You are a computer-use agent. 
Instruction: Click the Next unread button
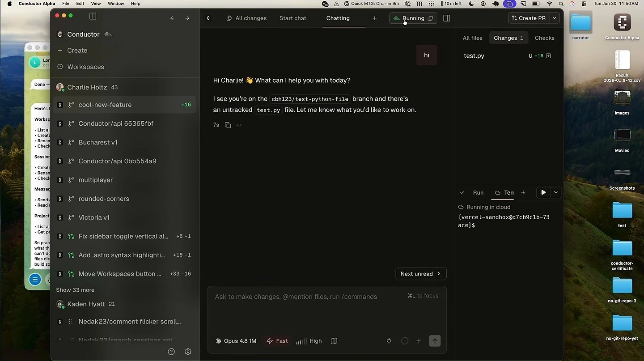[421, 274]
